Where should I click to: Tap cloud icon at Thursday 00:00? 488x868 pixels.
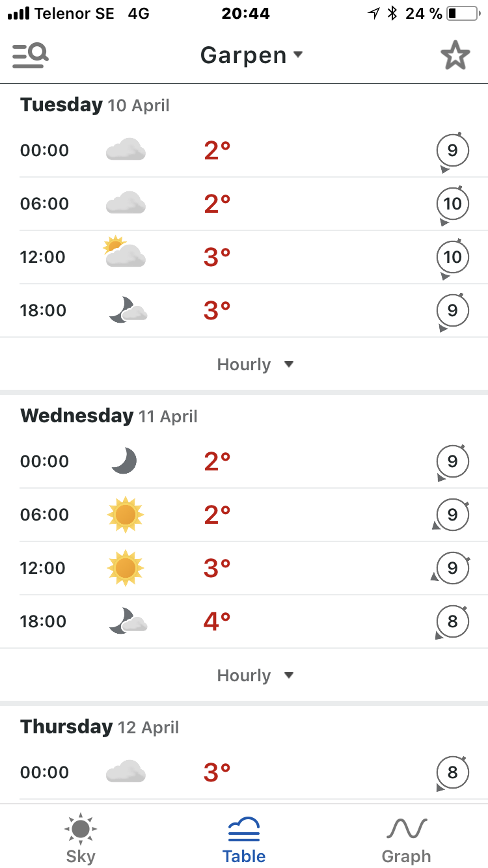point(126,772)
